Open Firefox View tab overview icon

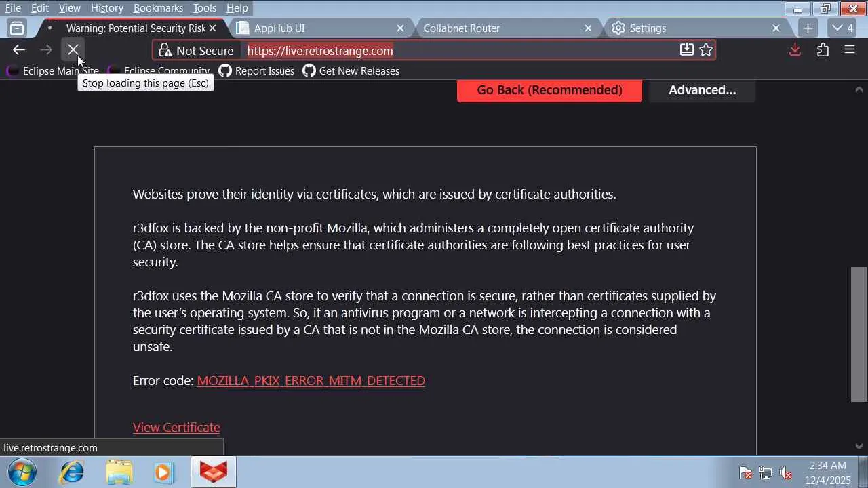17,28
